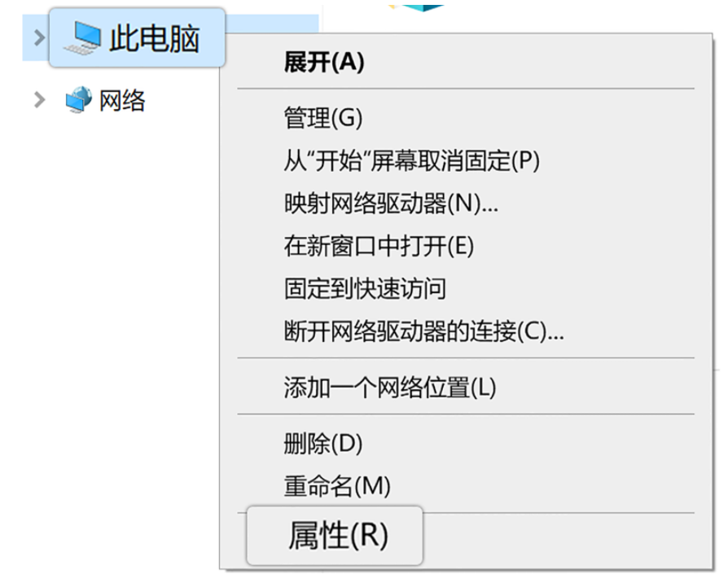Screen dimensions: 728x583
Task: Select the 网络 tree item label
Action: [122, 101]
